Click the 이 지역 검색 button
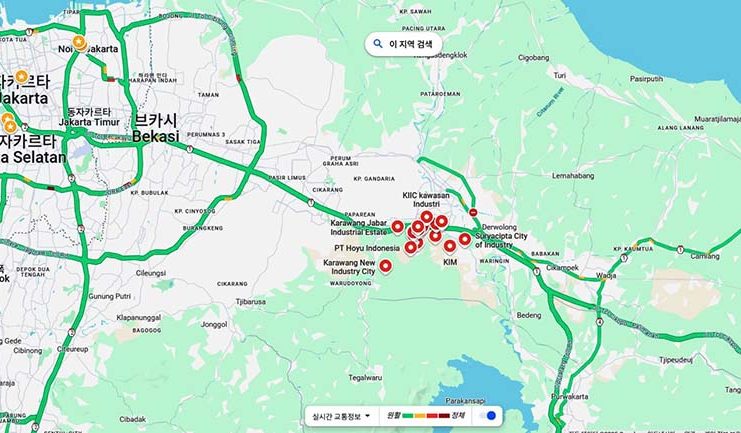Viewport: 741px width, 433px height. click(404, 44)
